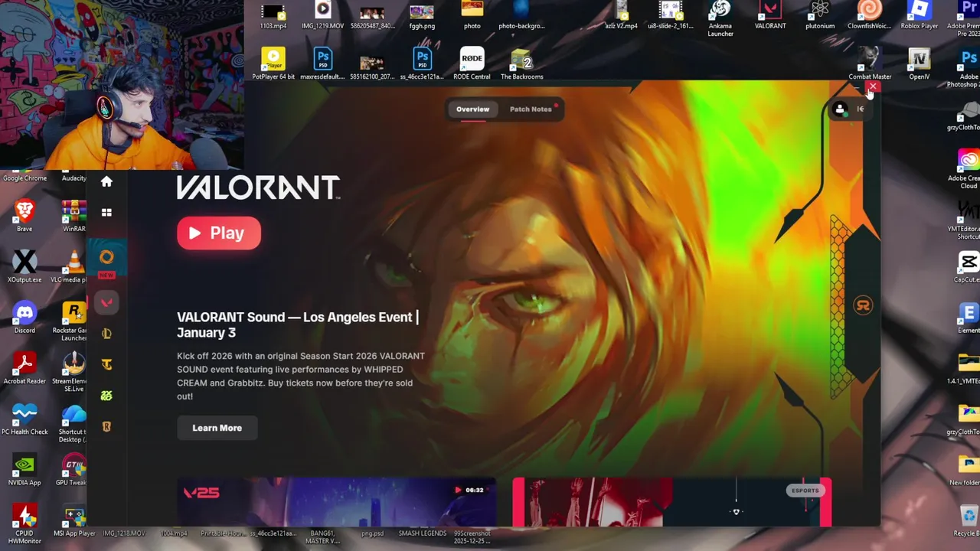The height and width of the screenshot is (551, 980).
Task: Close the Riot Client window
Action: (872, 87)
